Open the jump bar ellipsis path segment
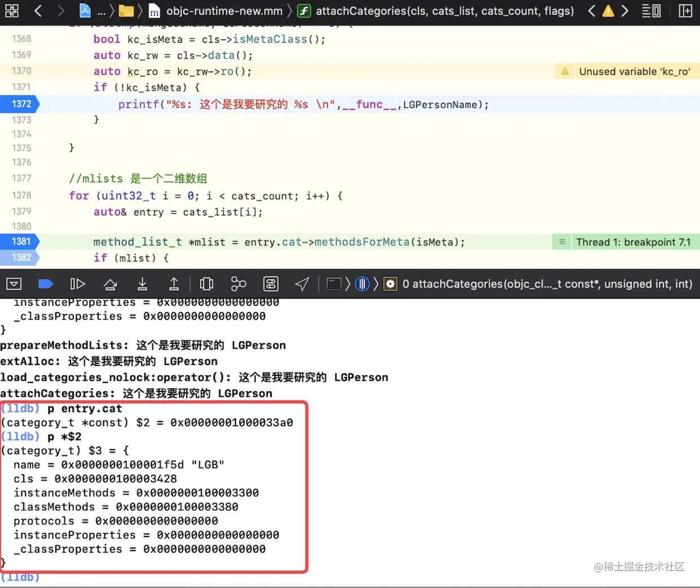The width and height of the screenshot is (700, 588). (102, 11)
